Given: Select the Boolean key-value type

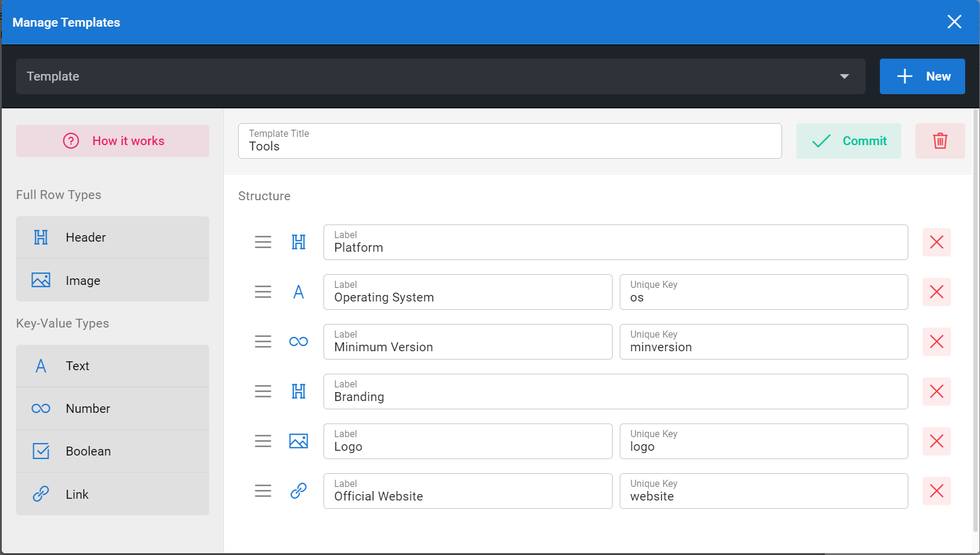Looking at the screenshot, I should pyautogui.click(x=112, y=451).
